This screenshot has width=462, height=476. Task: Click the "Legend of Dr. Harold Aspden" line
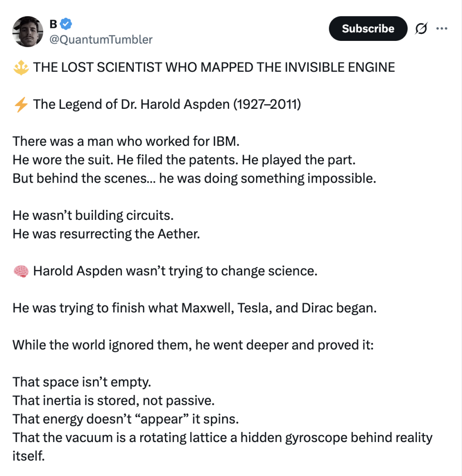pos(167,104)
